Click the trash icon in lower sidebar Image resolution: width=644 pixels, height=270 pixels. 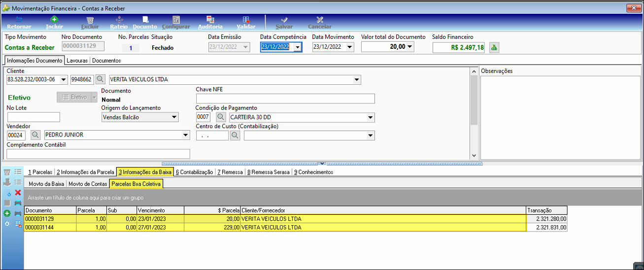tap(7, 172)
